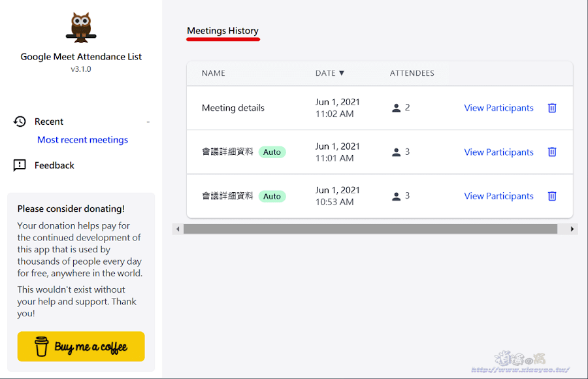Open Feedback via the speech bubble icon
This screenshot has height=379, width=588.
(20, 165)
